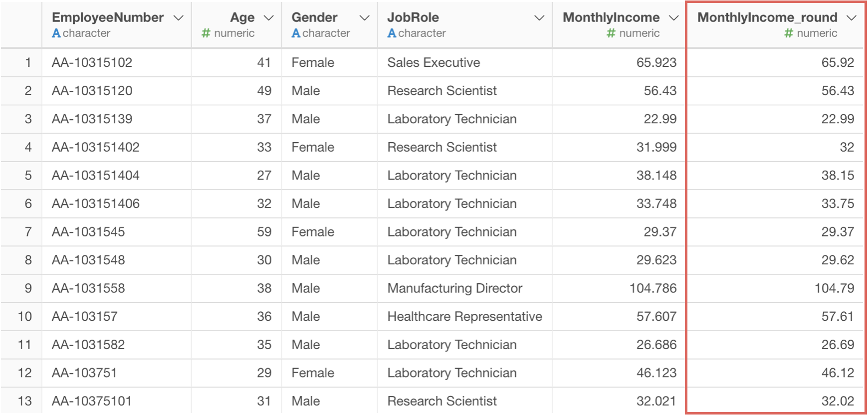The width and height of the screenshot is (868, 416).
Task: Click the 104.79 rounded income cell
Action: 834,288
